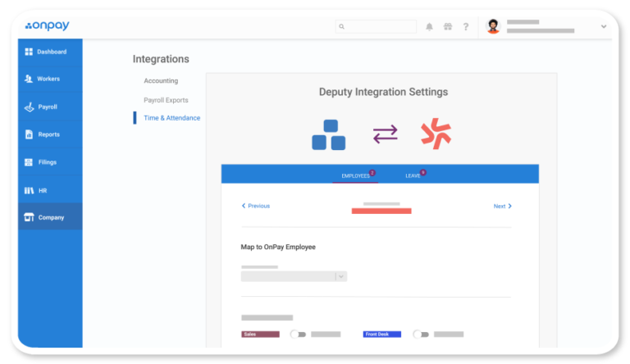
Task: Click the Front Desk blue color tag
Action: point(382,334)
